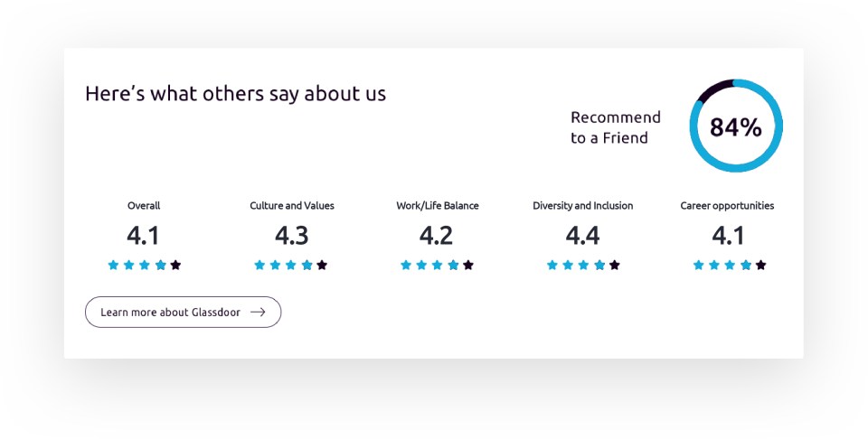The width and height of the screenshot is (868, 439).
Task: Select the Work/Life Balance label
Action: click(x=438, y=206)
